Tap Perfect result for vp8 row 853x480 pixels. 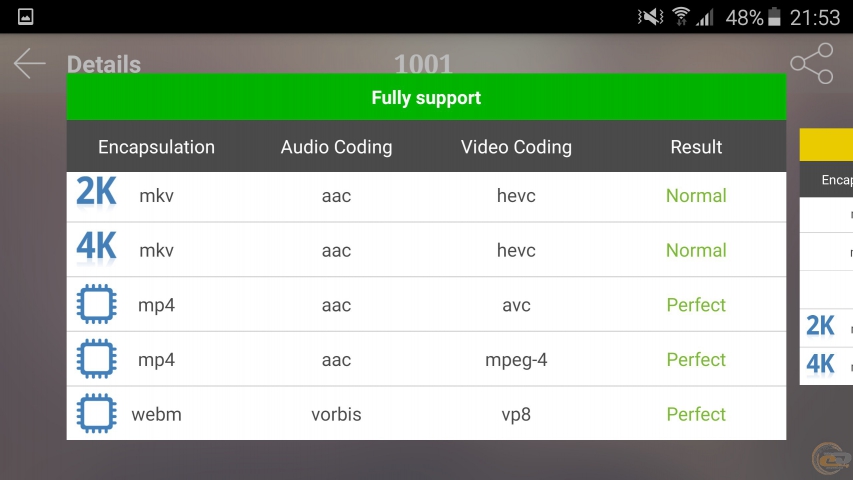696,414
